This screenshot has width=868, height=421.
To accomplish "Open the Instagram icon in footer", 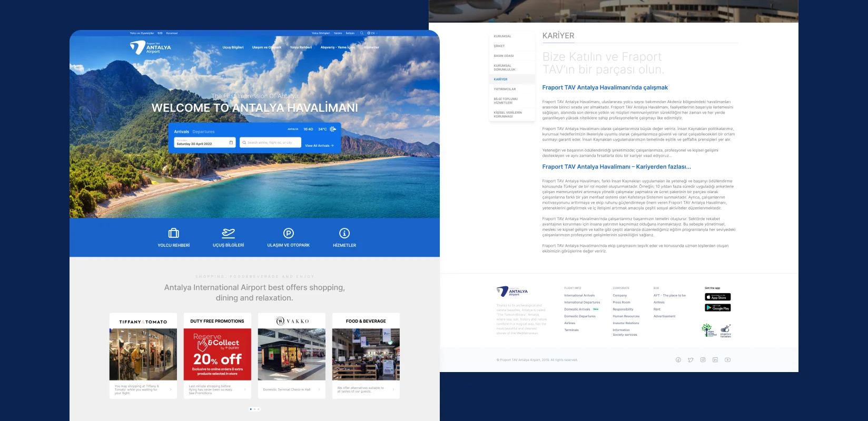I will coord(703,360).
